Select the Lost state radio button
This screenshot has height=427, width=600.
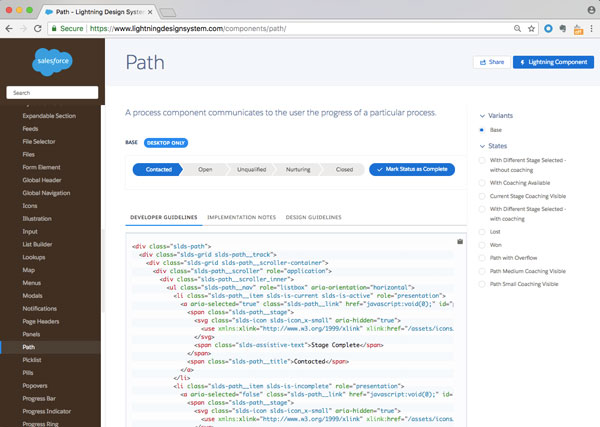tap(482, 232)
